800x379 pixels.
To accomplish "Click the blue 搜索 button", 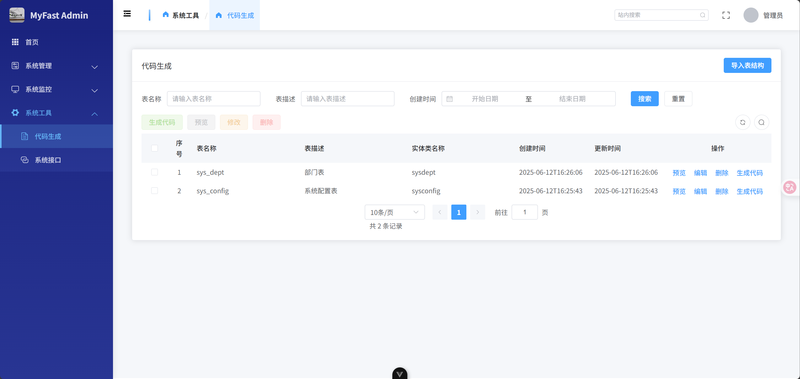I will 645,99.
